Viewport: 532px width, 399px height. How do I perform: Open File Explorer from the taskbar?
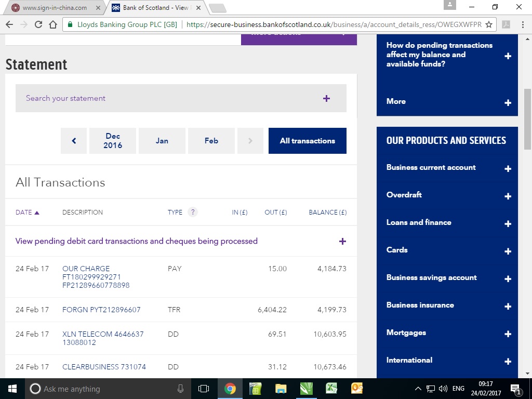pos(281,389)
